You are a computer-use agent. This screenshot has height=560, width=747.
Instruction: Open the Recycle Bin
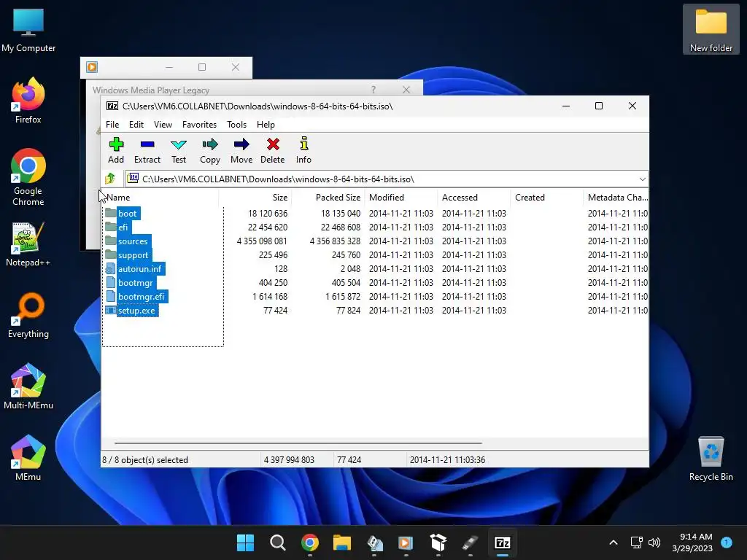pos(711,458)
